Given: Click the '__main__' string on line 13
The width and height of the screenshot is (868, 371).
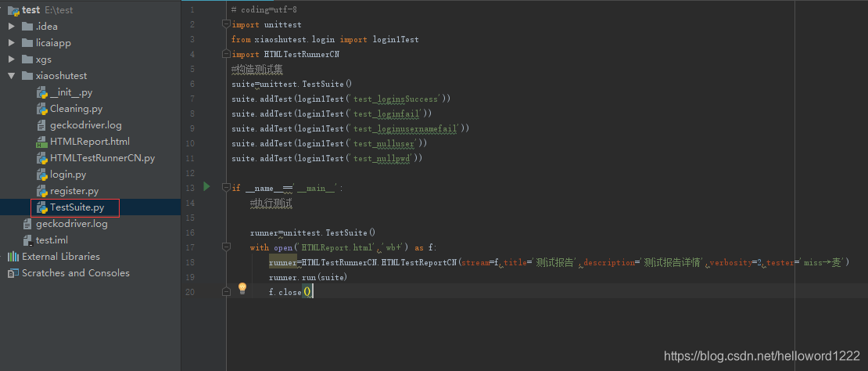Looking at the screenshot, I should point(316,189).
